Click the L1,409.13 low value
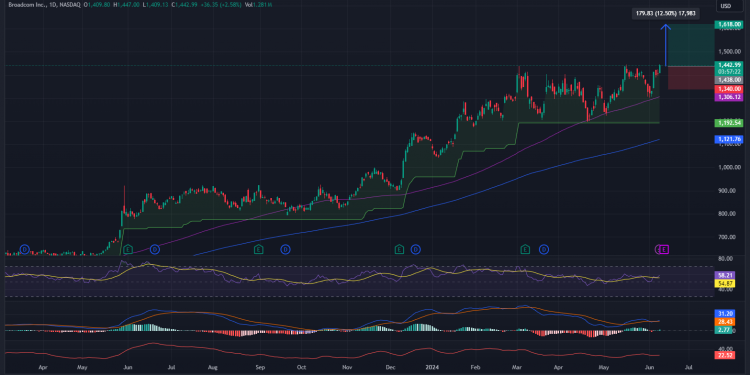This screenshot has height=375, width=750. (x=156, y=5)
